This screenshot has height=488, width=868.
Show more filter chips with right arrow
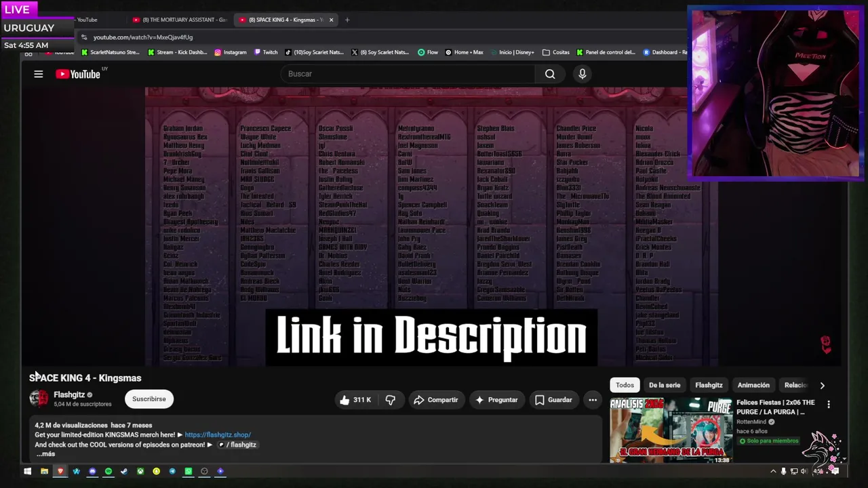pyautogui.click(x=822, y=386)
